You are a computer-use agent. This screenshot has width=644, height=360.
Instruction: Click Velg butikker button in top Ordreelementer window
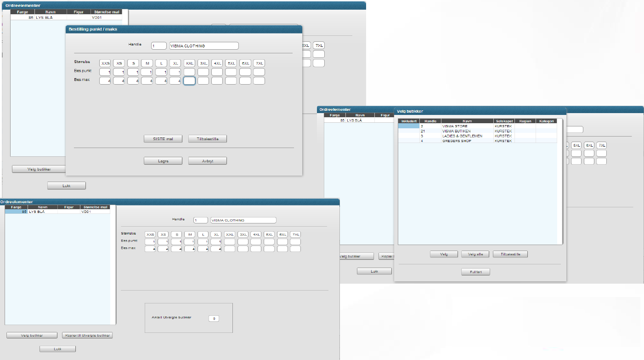tap(39, 169)
